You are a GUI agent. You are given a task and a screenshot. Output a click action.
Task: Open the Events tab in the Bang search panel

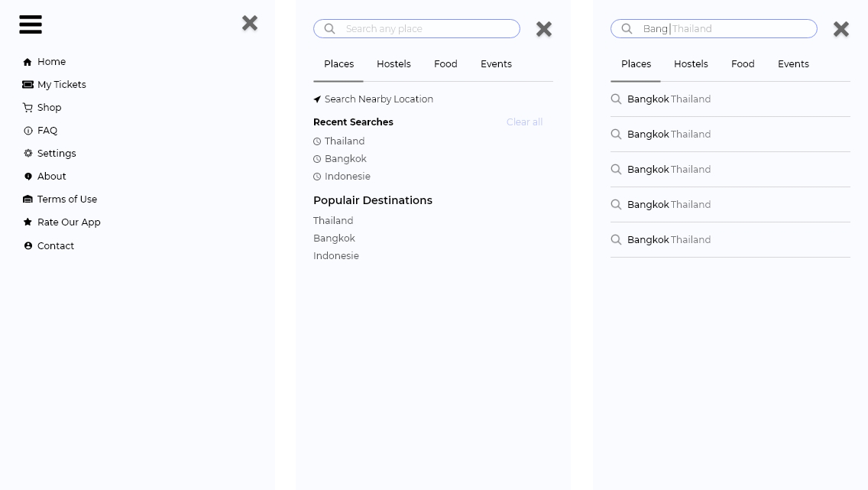pyautogui.click(x=793, y=64)
